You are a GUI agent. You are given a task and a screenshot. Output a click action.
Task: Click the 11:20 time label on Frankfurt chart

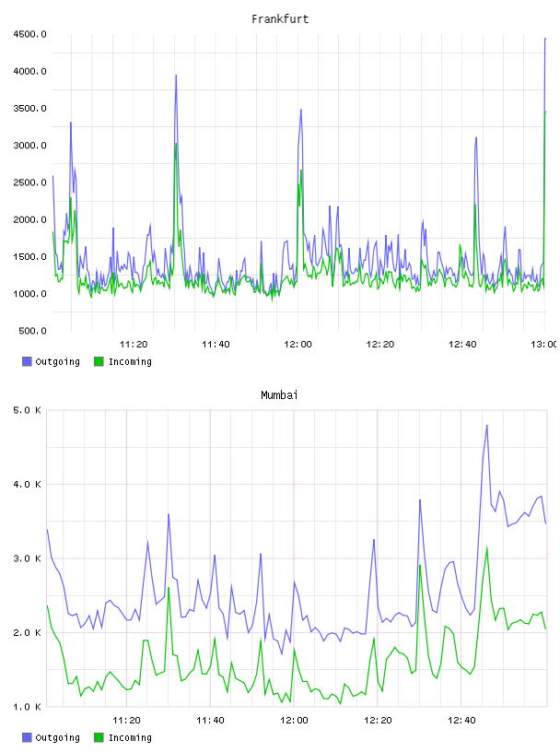[x=134, y=345]
